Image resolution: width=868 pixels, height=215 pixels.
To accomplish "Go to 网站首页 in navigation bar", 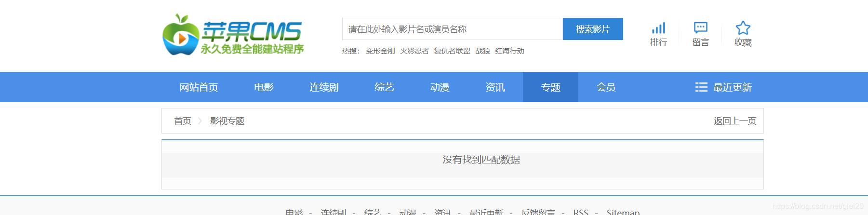I will (x=199, y=87).
